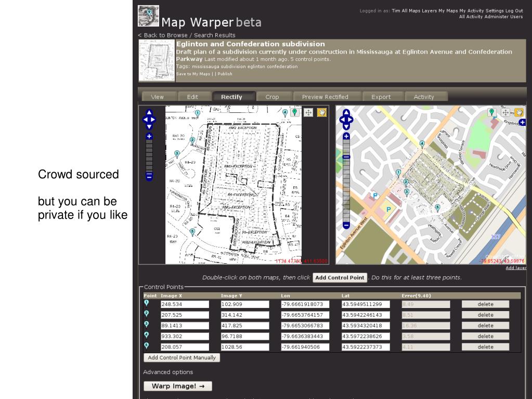
Task: Pan down on the scanned image map
Action: tap(149, 126)
